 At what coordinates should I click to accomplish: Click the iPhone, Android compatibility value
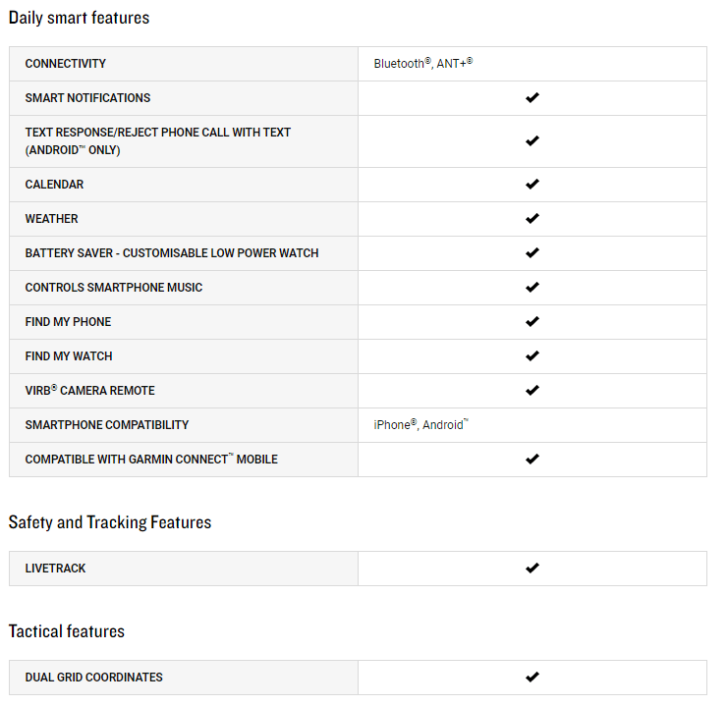click(x=421, y=424)
